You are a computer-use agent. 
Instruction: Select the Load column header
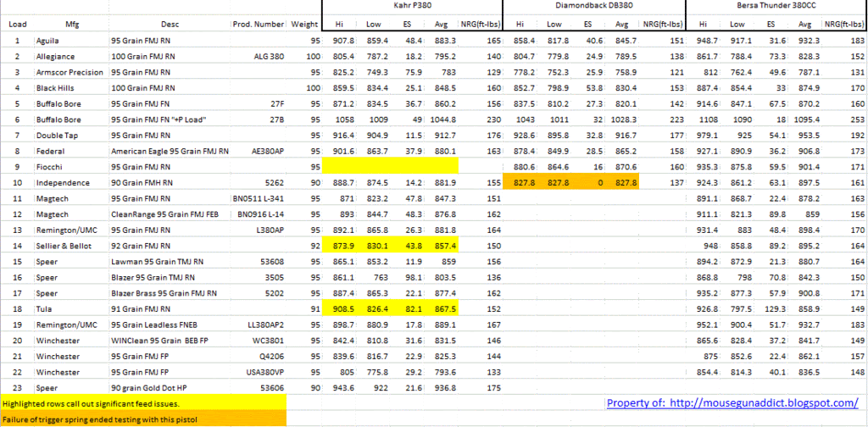pyautogui.click(x=18, y=25)
